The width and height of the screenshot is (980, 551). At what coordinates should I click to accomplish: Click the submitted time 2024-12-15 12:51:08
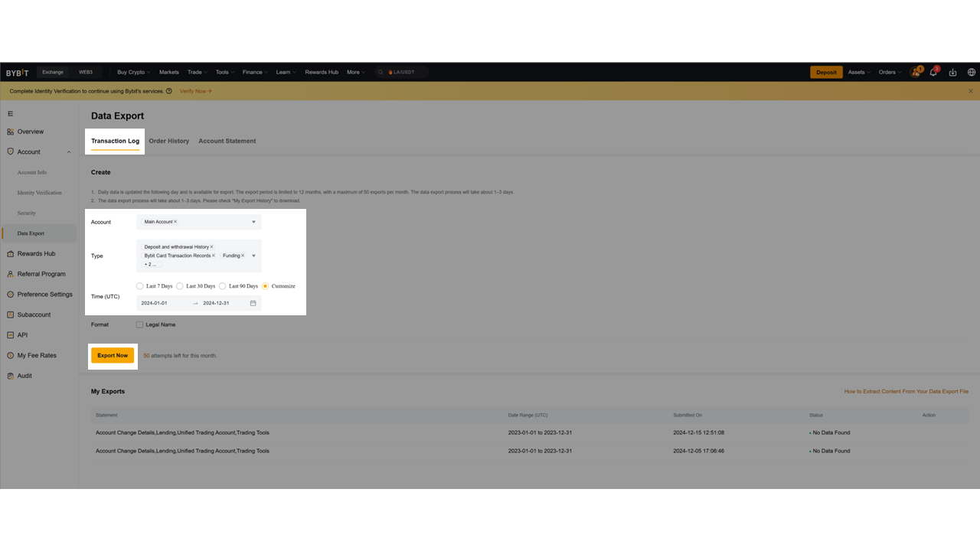[698, 433]
